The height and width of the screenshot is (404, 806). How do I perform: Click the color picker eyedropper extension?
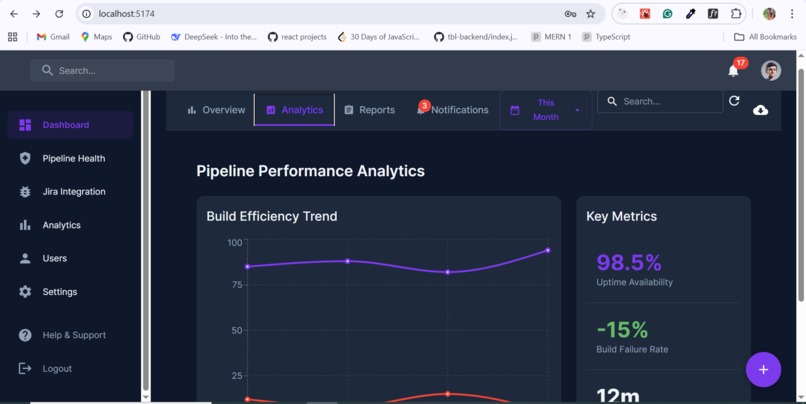pos(690,14)
